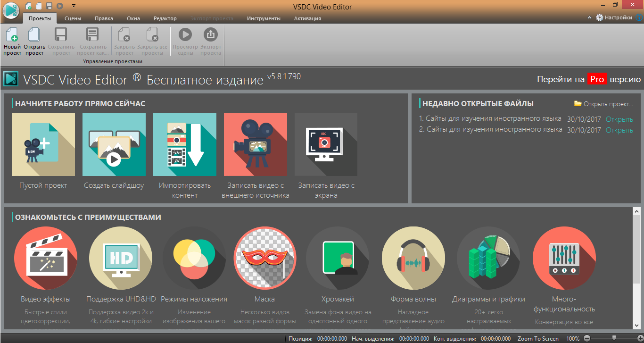644x343 pixels.
Task: Expand the quick access toolbar dropdown arrow
Action: click(x=73, y=6)
